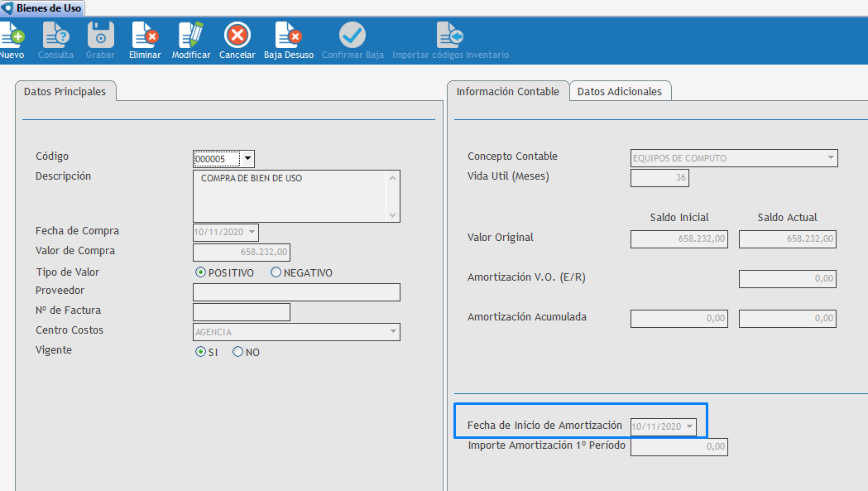Click the Modificar edit icon

coord(190,36)
